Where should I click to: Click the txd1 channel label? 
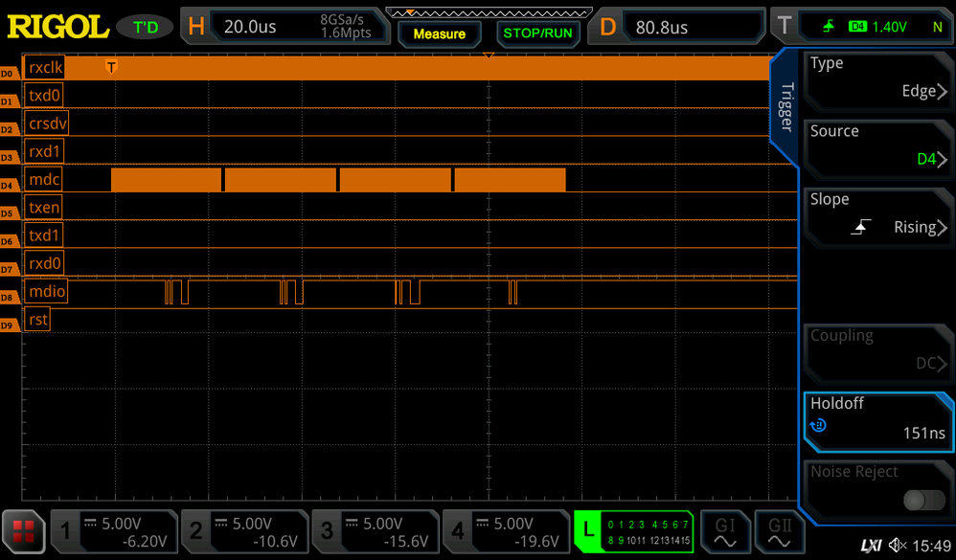pyautogui.click(x=43, y=235)
